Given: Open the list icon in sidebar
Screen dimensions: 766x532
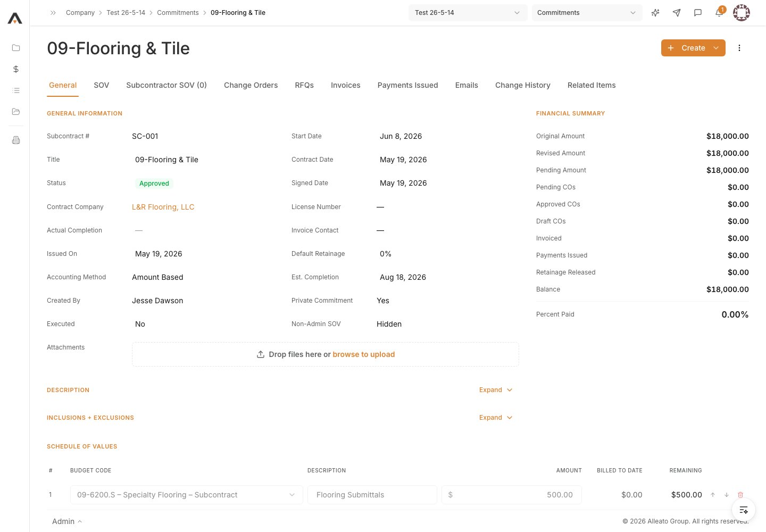Looking at the screenshot, I should 16,90.
